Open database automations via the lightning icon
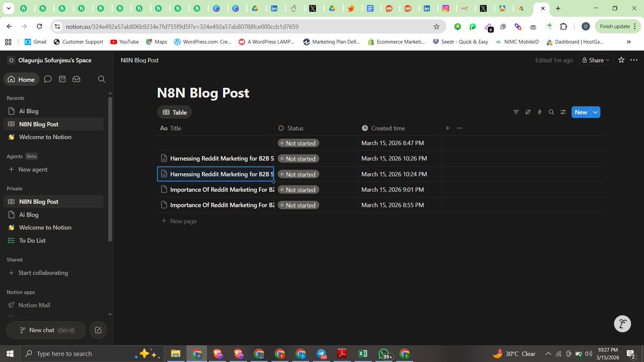The image size is (644, 362). click(539, 112)
